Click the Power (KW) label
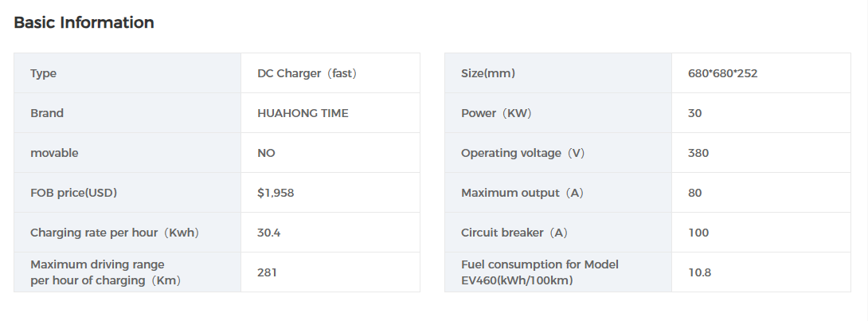 click(496, 113)
